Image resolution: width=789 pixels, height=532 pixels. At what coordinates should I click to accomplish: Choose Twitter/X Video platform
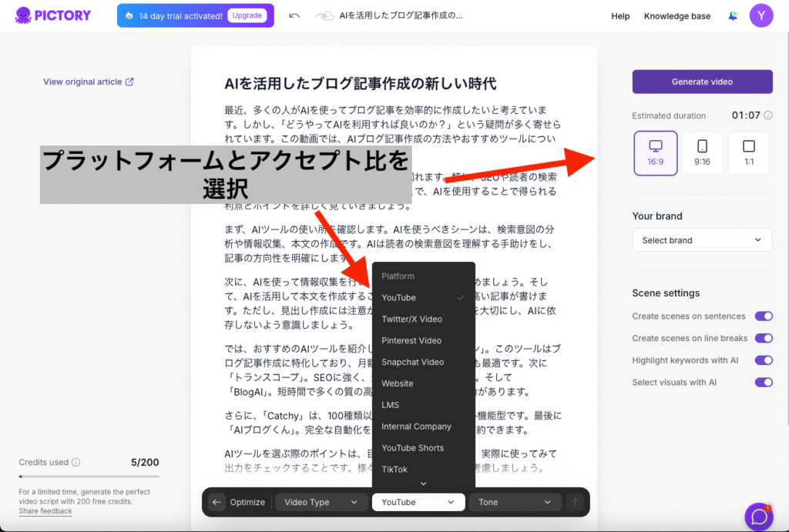(423, 320)
